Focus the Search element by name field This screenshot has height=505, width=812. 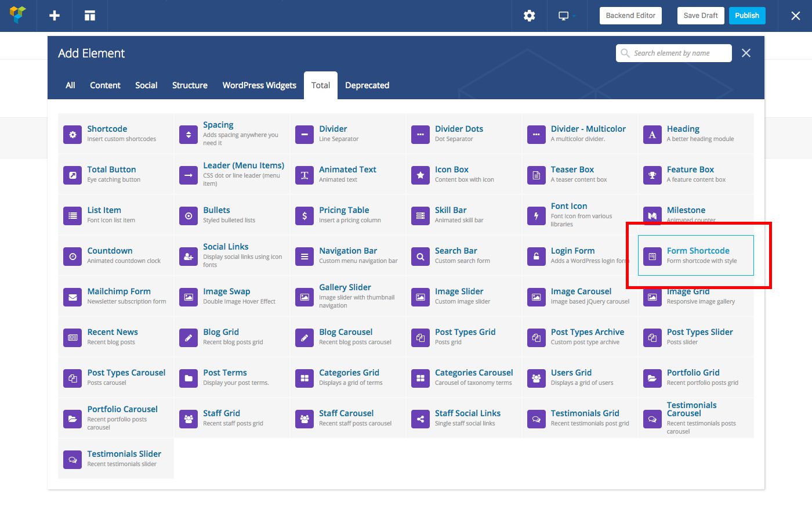(679, 53)
